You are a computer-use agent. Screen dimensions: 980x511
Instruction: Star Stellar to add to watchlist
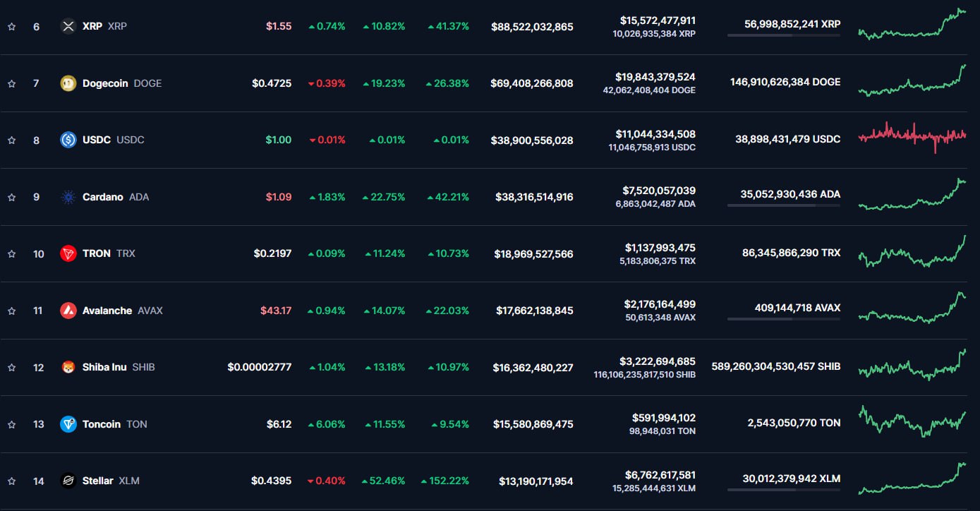point(11,481)
